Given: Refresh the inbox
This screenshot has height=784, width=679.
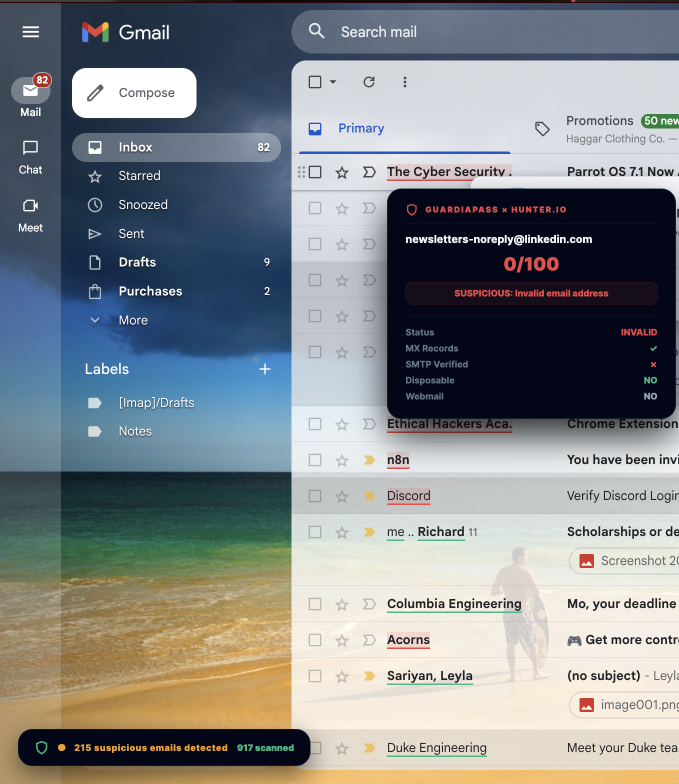Looking at the screenshot, I should tap(369, 82).
